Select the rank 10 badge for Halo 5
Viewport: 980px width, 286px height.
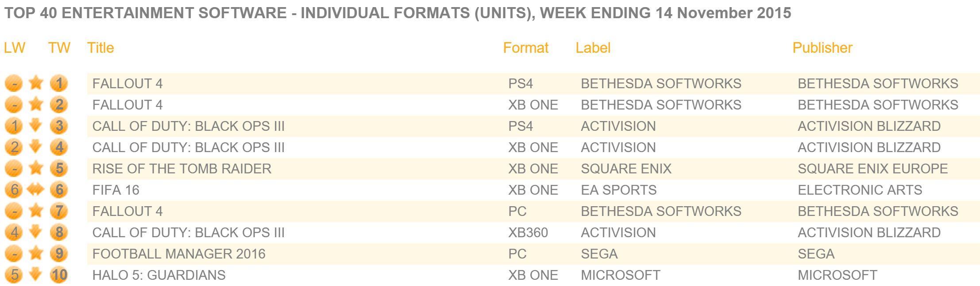click(x=59, y=275)
